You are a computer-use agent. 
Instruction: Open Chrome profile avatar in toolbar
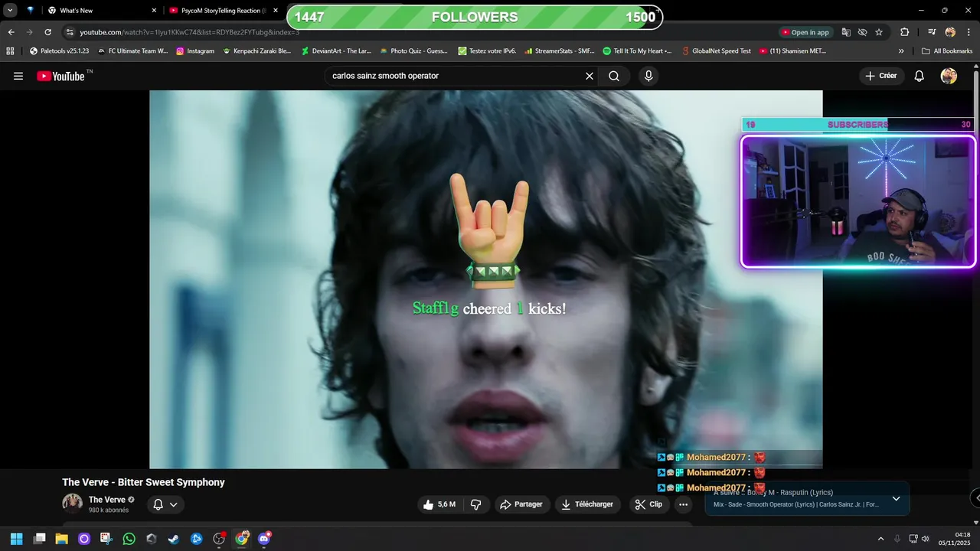click(x=950, y=32)
